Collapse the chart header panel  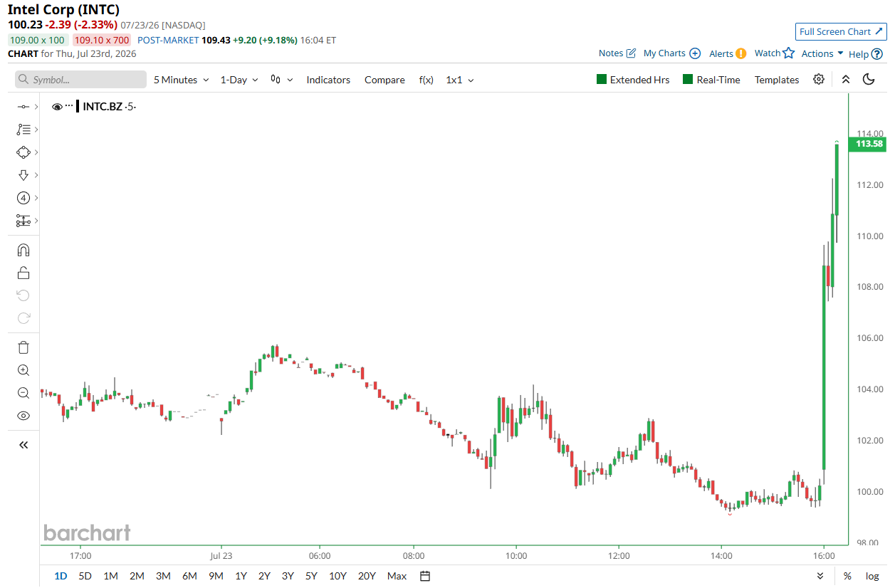pos(846,80)
